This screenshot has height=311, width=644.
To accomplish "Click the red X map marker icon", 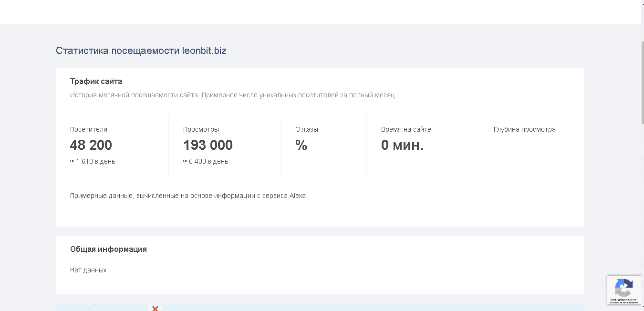I will tap(155, 308).
